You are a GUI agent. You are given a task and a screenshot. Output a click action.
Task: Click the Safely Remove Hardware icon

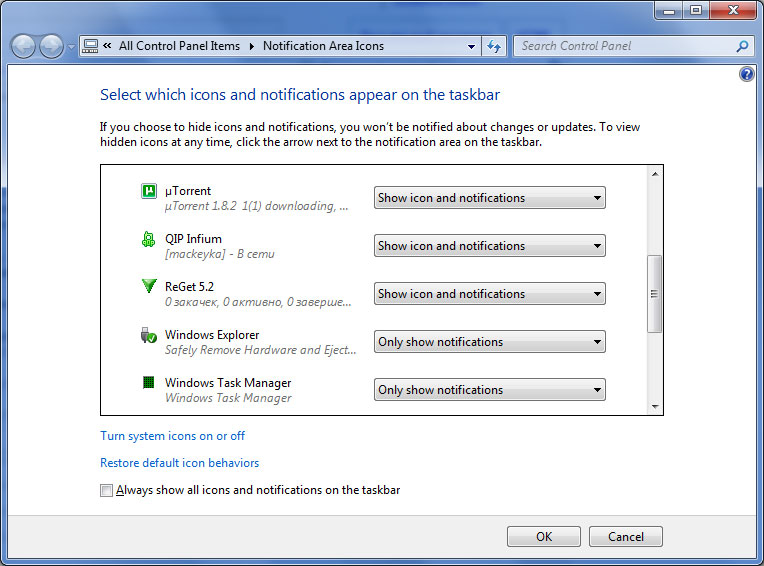(x=149, y=335)
